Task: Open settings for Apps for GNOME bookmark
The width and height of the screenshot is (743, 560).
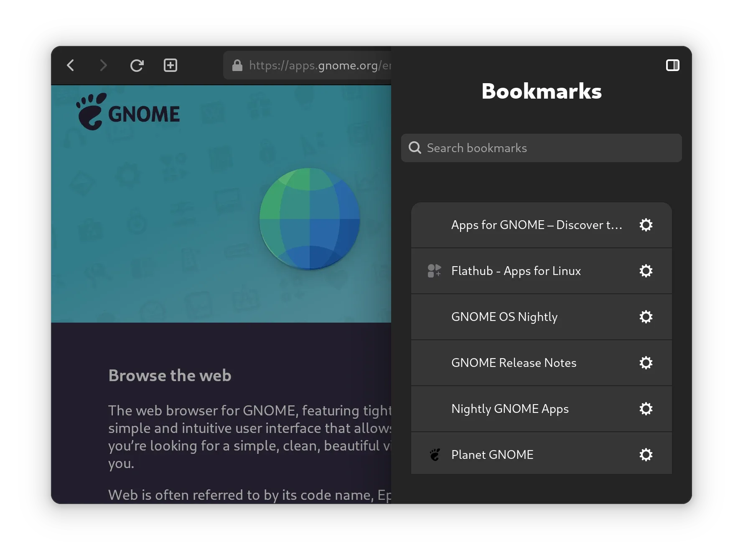Action: (x=646, y=225)
